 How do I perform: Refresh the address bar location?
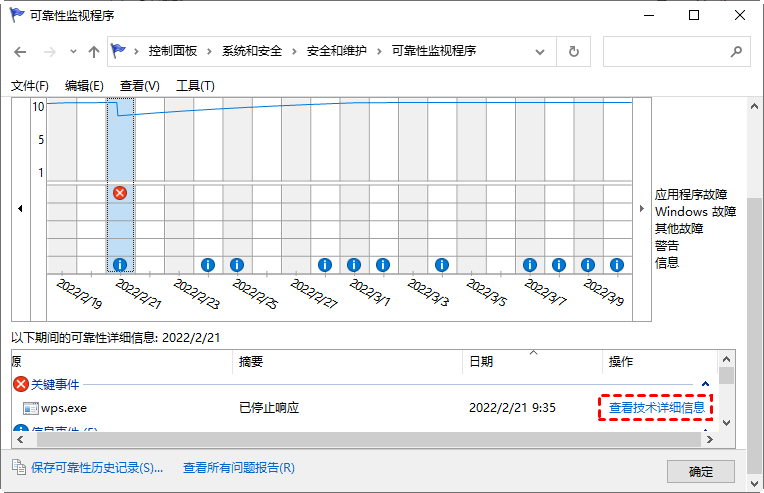coord(573,51)
